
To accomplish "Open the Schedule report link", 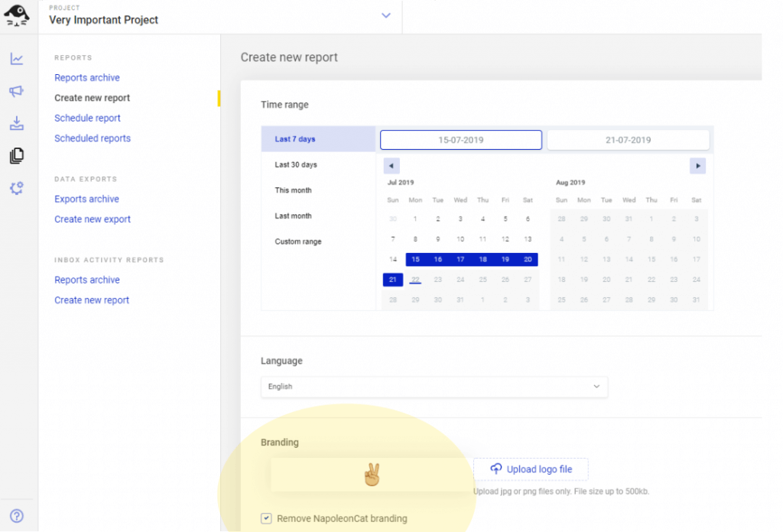I will pos(87,118).
